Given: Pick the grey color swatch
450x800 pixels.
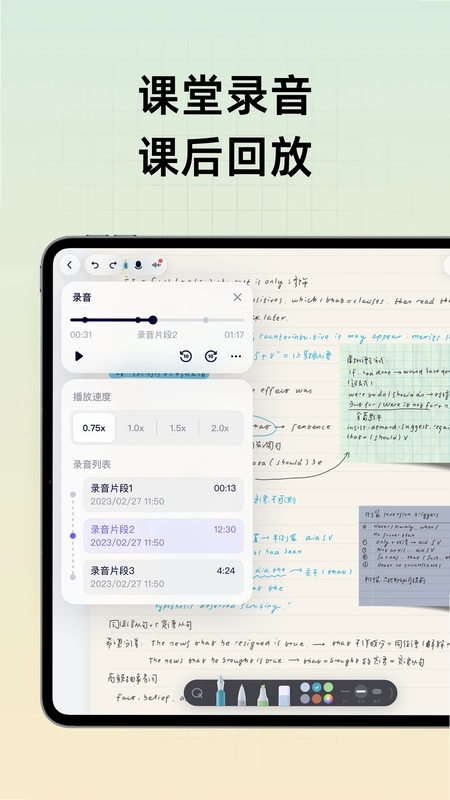Looking at the screenshot, I should 305,699.
